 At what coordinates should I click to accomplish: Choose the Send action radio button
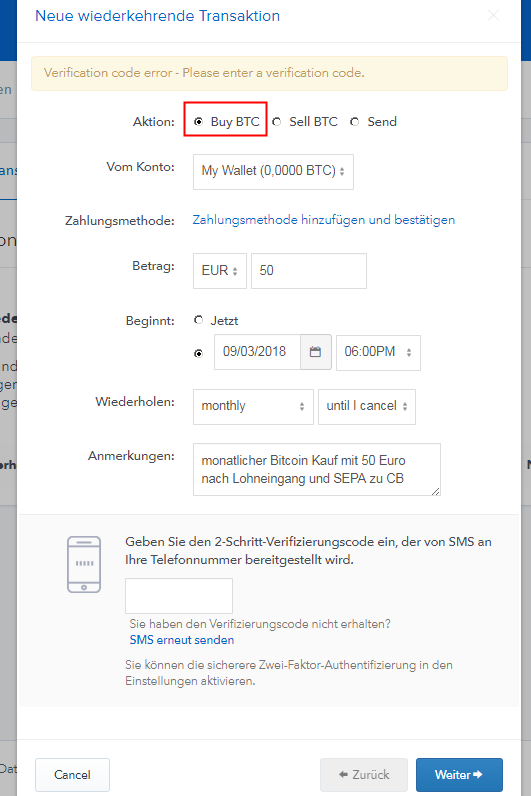tap(355, 122)
